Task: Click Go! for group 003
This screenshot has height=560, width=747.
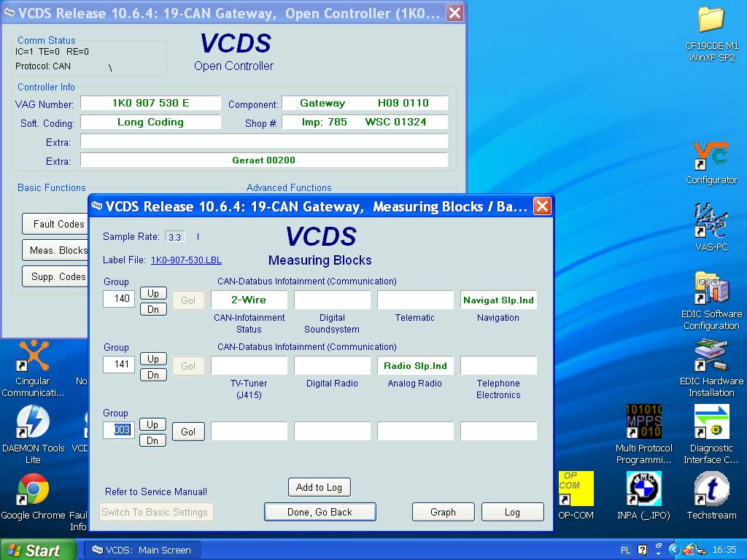Action: (x=188, y=432)
